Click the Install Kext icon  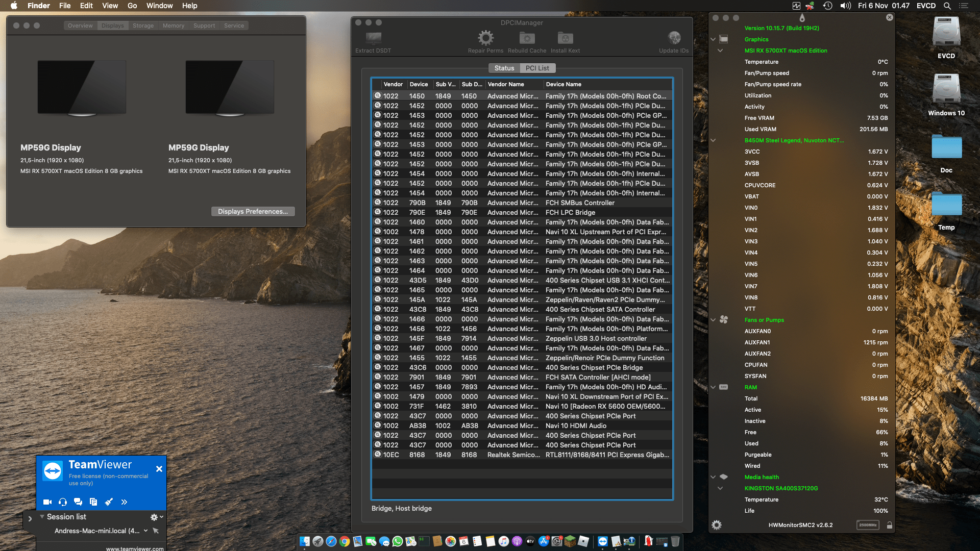click(565, 38)
